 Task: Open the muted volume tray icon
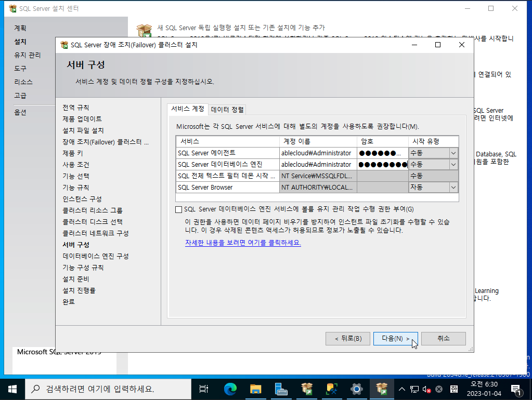(426, 389)
